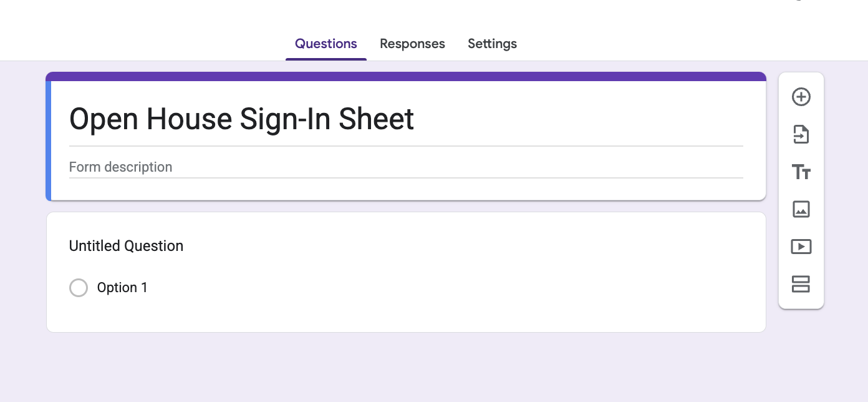Click the blue accent strip on header card
The width and height of the screenshot is (868, 402).
pos(48,137)
